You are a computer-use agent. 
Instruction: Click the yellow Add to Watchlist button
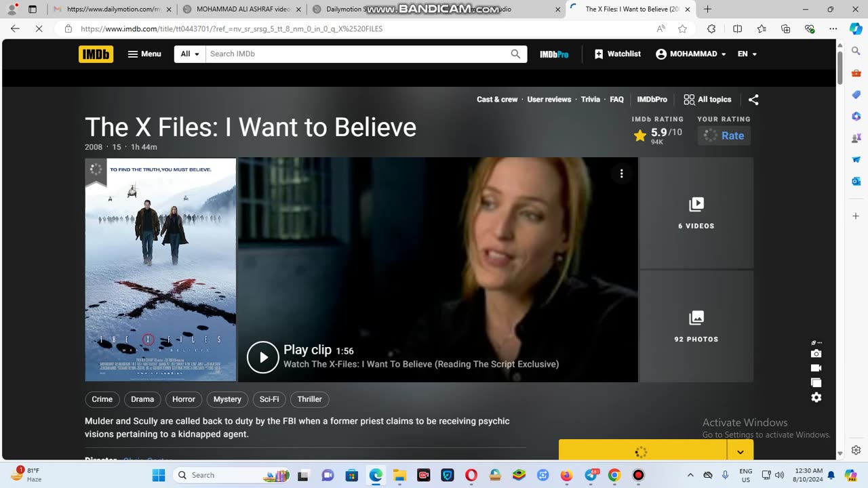642,451
